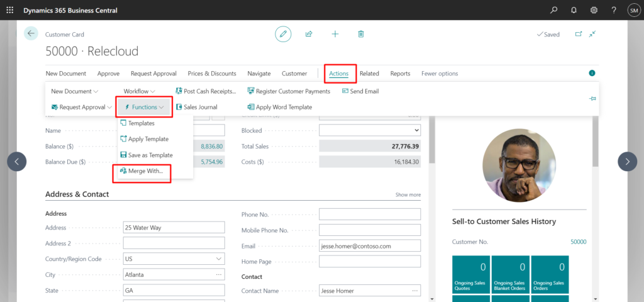Open Prices & Discounts tab

click(212, 74)
